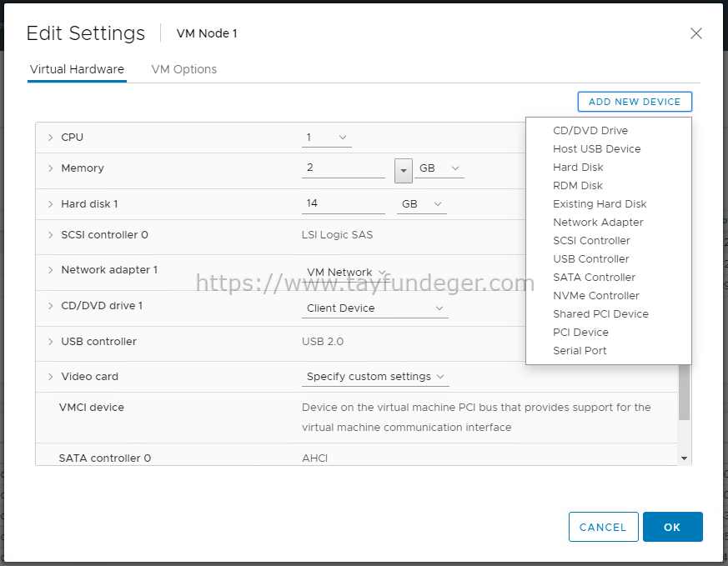728x566 pixels.
Task: Click the Hard disk 1 size field
Action: pos(343,204)
